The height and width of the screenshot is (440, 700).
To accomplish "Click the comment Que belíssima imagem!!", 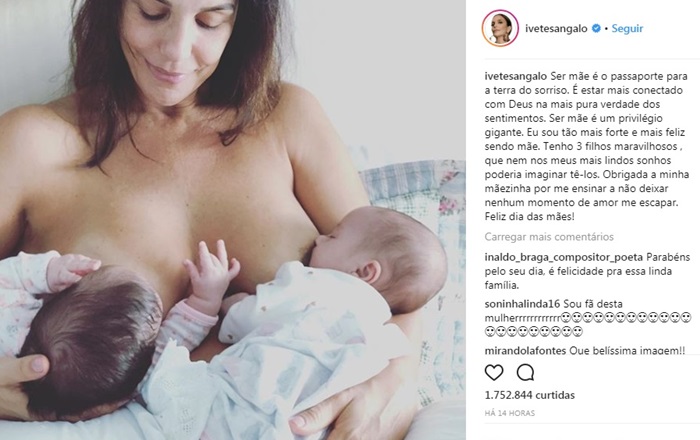I will pyautogui.click(x=627, y=351).
